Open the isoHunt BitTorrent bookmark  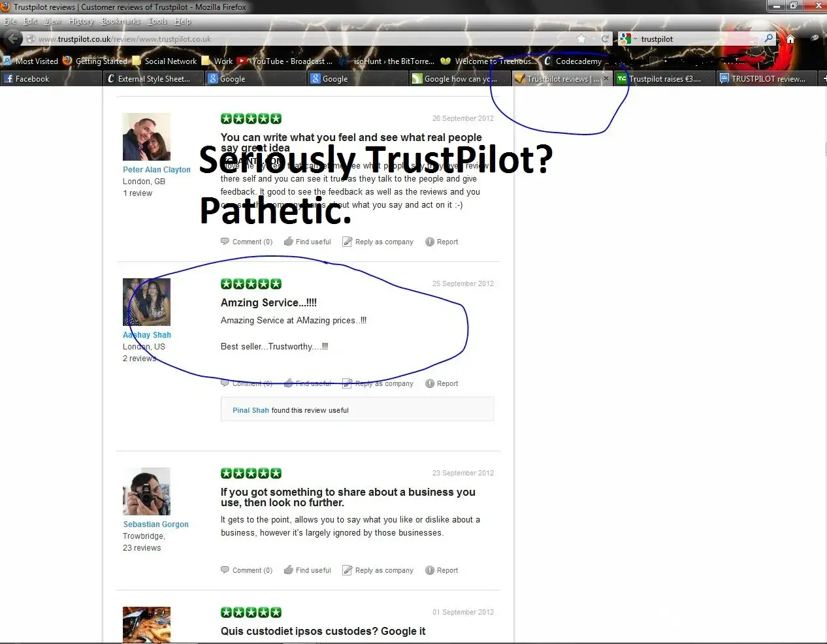coord(387,61)
